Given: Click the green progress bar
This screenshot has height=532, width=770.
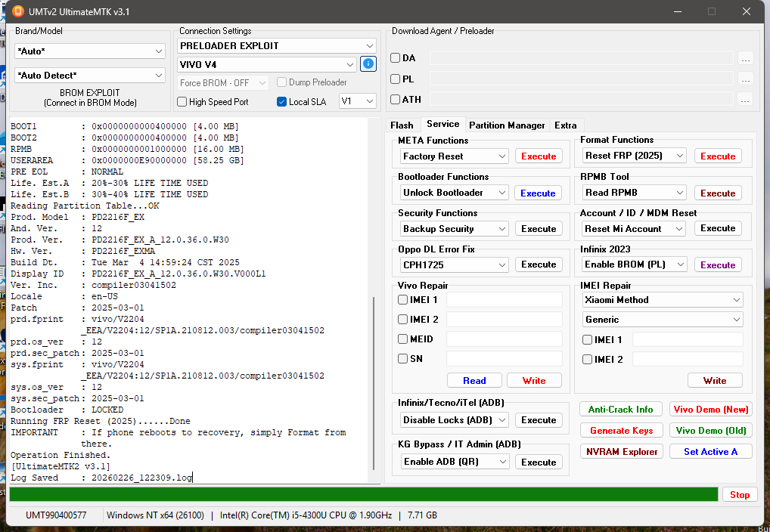Looking at the screenshot, I should [363, 494].
